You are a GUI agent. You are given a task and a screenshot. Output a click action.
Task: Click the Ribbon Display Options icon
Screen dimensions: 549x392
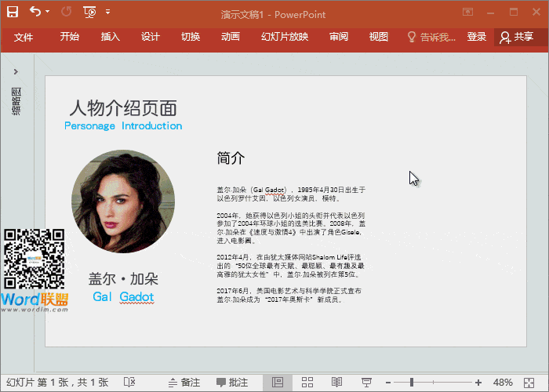point(467,12)
